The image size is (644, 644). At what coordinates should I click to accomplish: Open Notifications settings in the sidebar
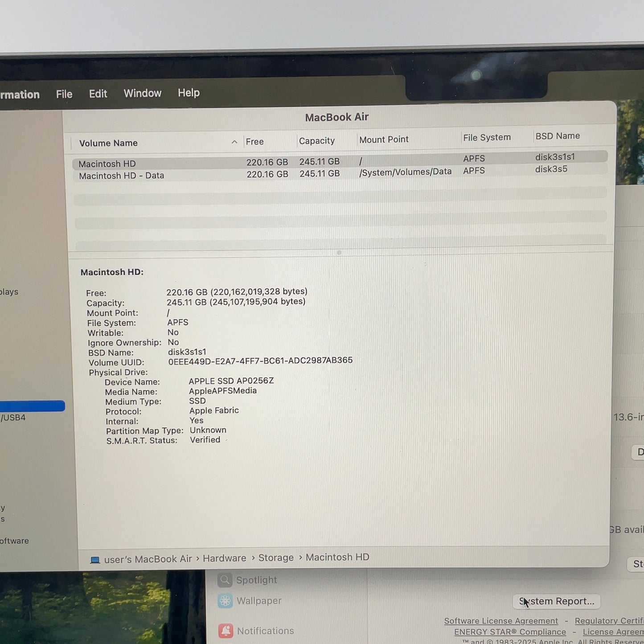point(256,631)
